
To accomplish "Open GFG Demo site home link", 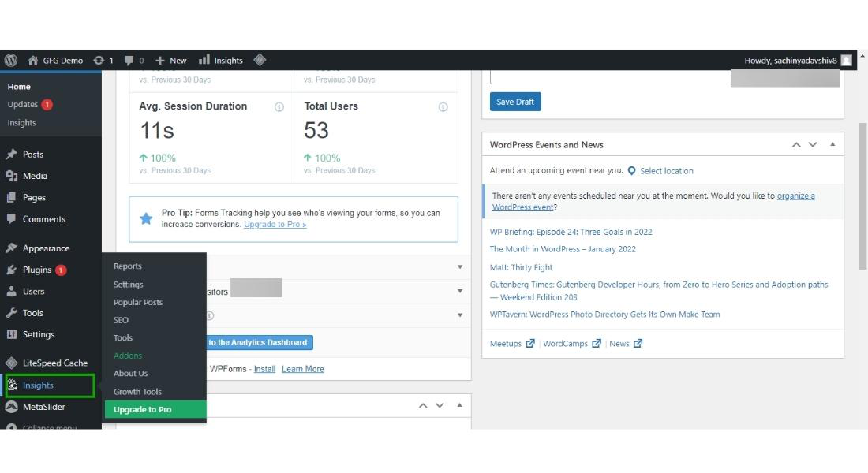I will pos(56,60).
